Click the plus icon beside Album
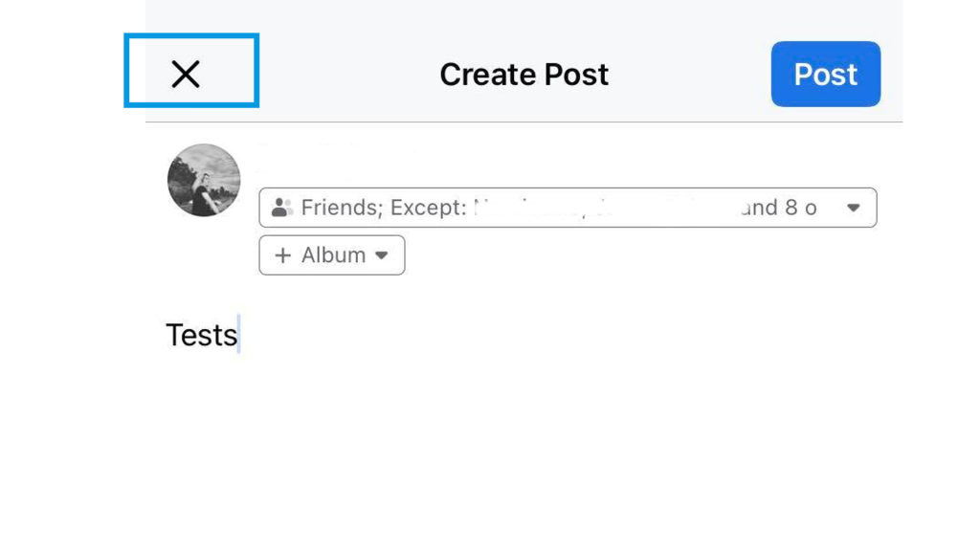The height and width of the screenshot is (551, 980). pyautogui.click(x=283, y=254)
